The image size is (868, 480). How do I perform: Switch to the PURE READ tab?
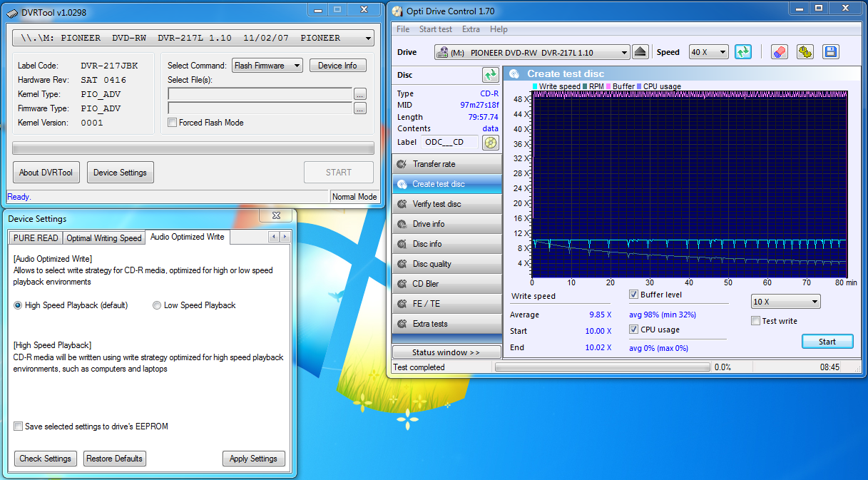36,238
